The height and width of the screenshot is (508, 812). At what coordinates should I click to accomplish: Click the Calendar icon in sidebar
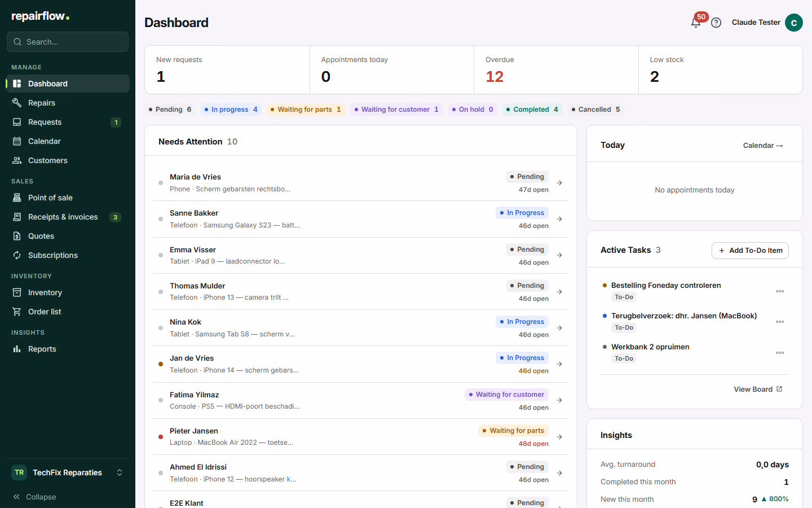[x=17, y=141]
